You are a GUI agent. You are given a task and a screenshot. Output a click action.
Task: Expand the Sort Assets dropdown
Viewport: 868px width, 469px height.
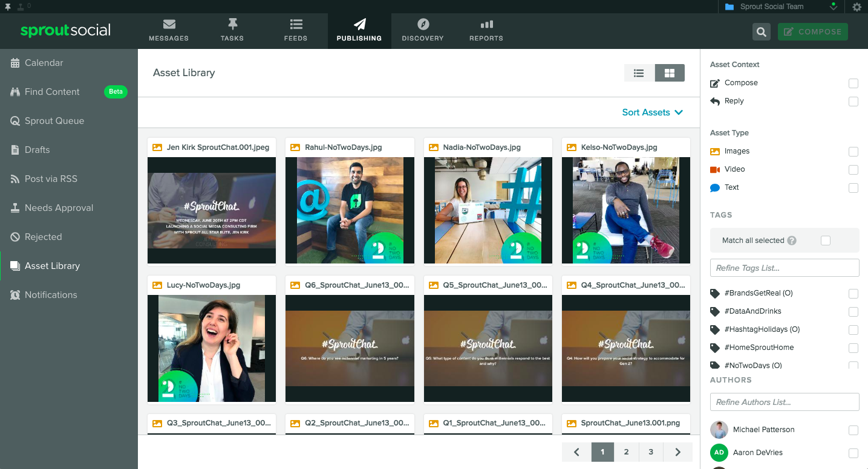[x=653, y=112]
